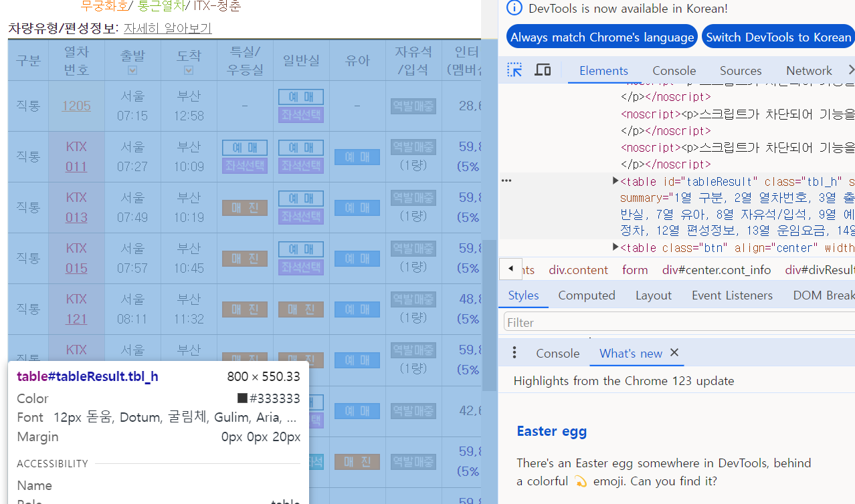Expand the table class="btn" DOM node

click(615, 247)
